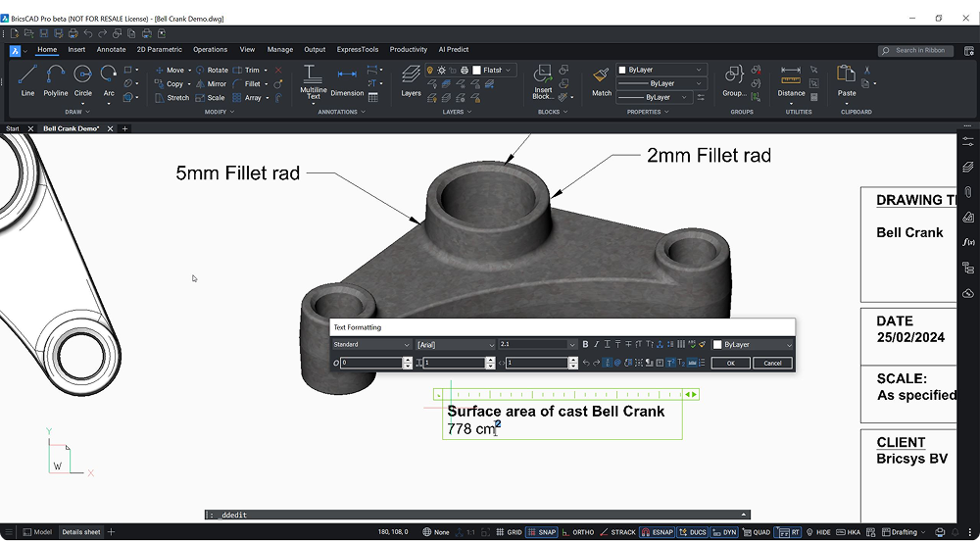The width and height of the screenshot is (980, 541).
Task: Choose the Dimension annotation tool
Action: 347,81
